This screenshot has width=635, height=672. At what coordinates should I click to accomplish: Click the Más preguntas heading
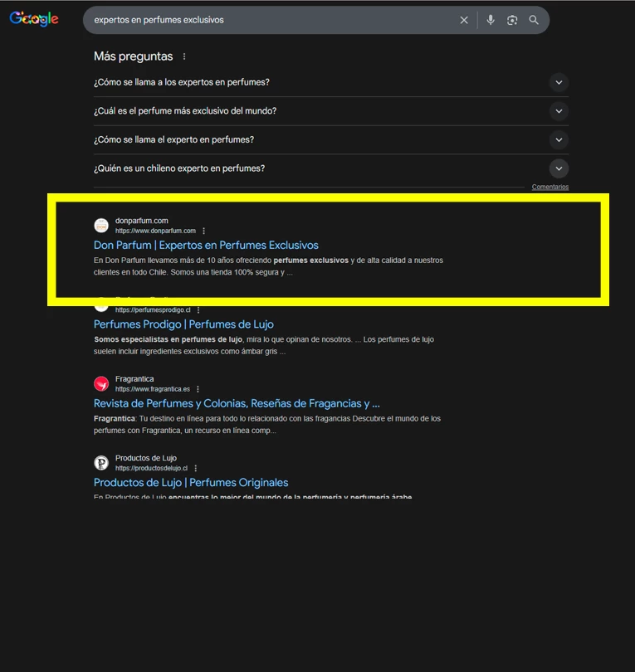coord(134,56)
